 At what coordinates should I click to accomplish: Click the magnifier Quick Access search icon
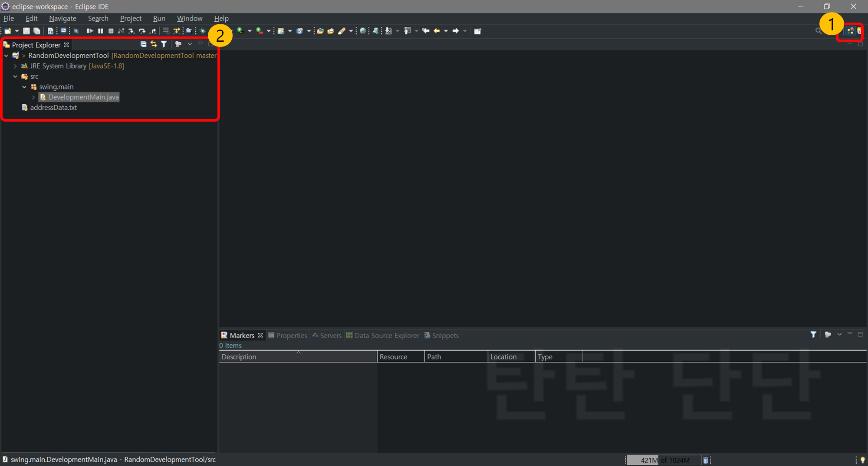coord(819,31)
